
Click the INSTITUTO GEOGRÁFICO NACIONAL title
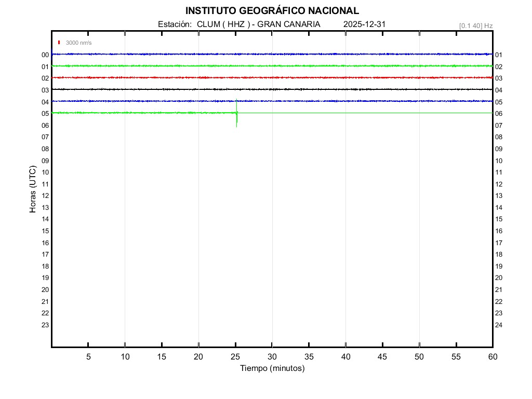coord(272,11)
